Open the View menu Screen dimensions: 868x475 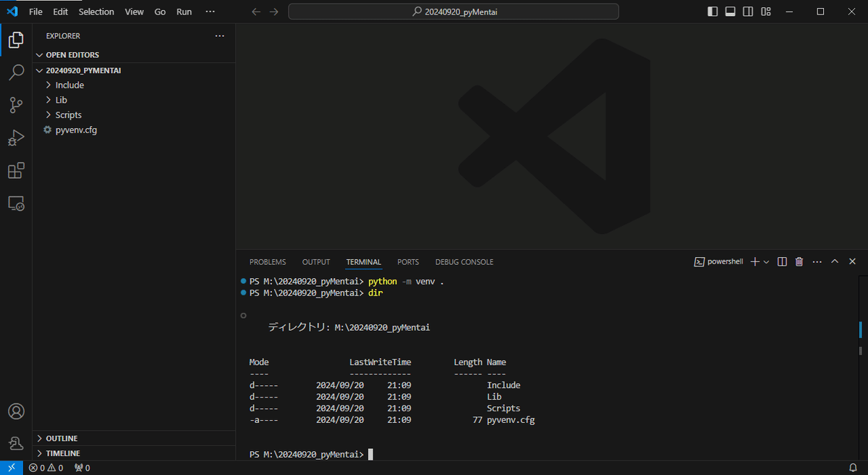pyautogui.click(x=134, y=12)
